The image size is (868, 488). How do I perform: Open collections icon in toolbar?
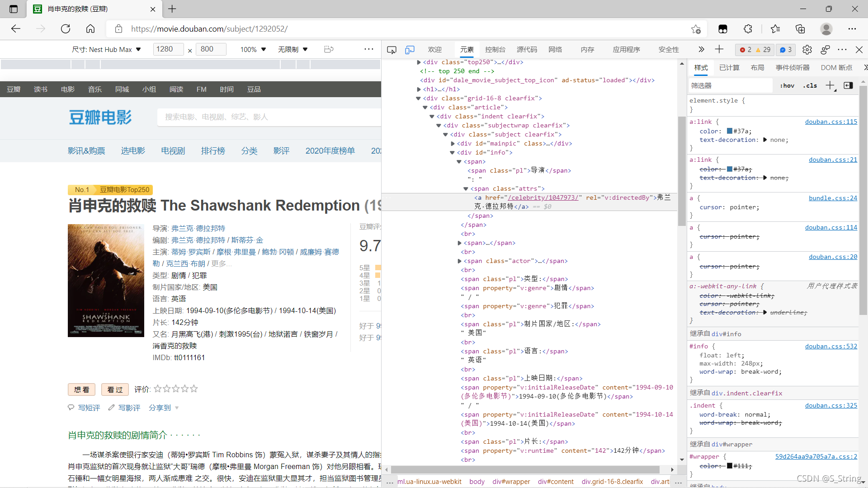[x=800, y=29]
